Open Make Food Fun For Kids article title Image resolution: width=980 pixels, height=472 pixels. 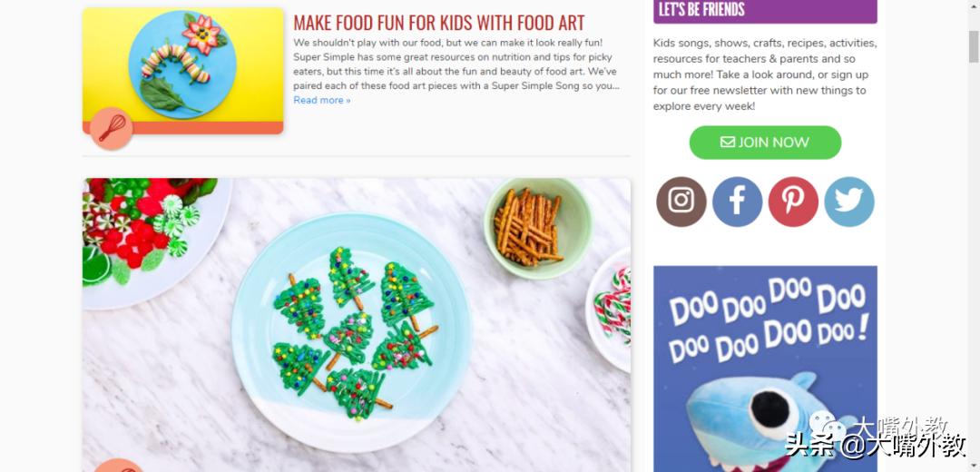(439, 23)
